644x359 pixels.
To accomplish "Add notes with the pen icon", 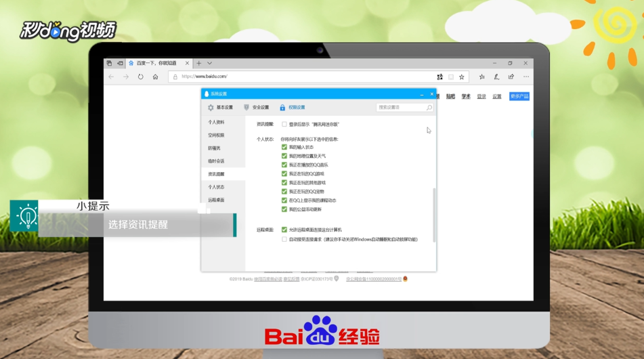I will 496,77.
